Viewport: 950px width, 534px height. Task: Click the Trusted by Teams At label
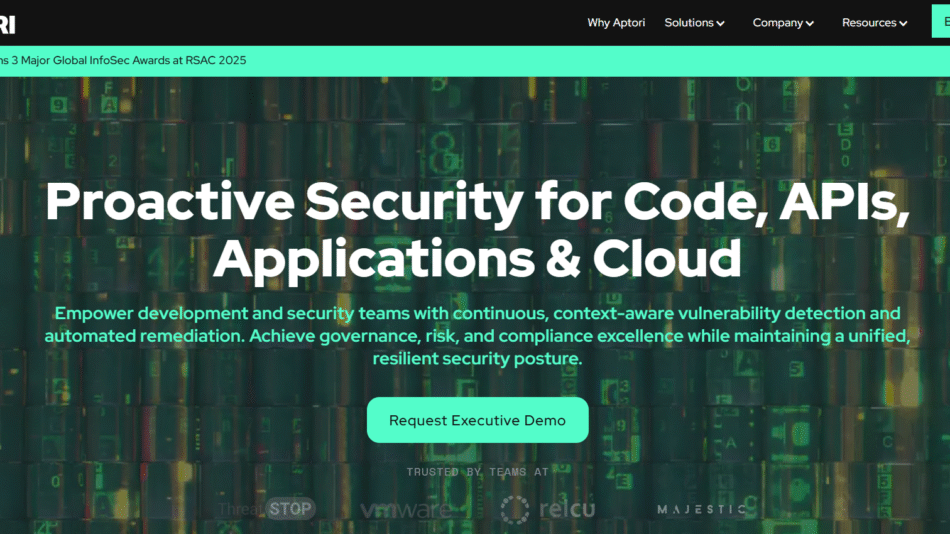pyautogui.click(x=477, y=471)
